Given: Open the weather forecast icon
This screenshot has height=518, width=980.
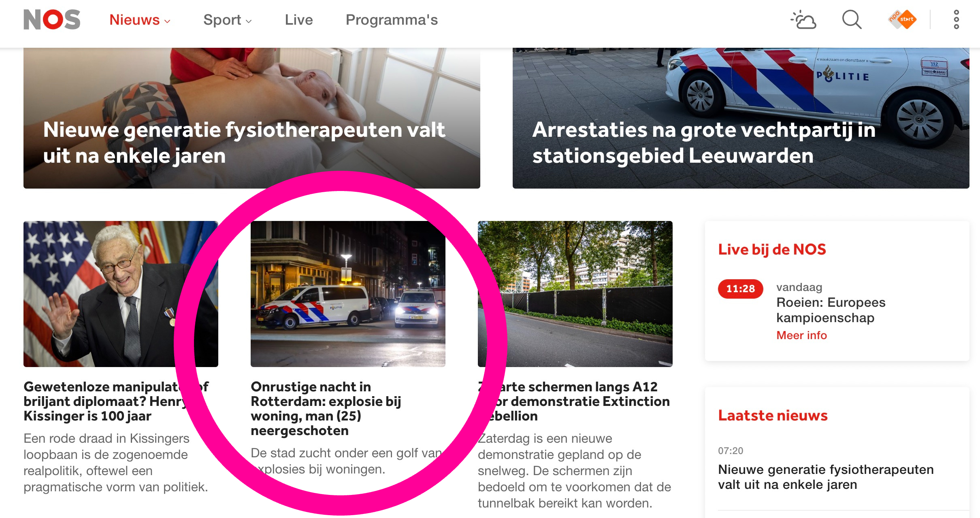Looking at the screenshot, I should click(803, 19).
